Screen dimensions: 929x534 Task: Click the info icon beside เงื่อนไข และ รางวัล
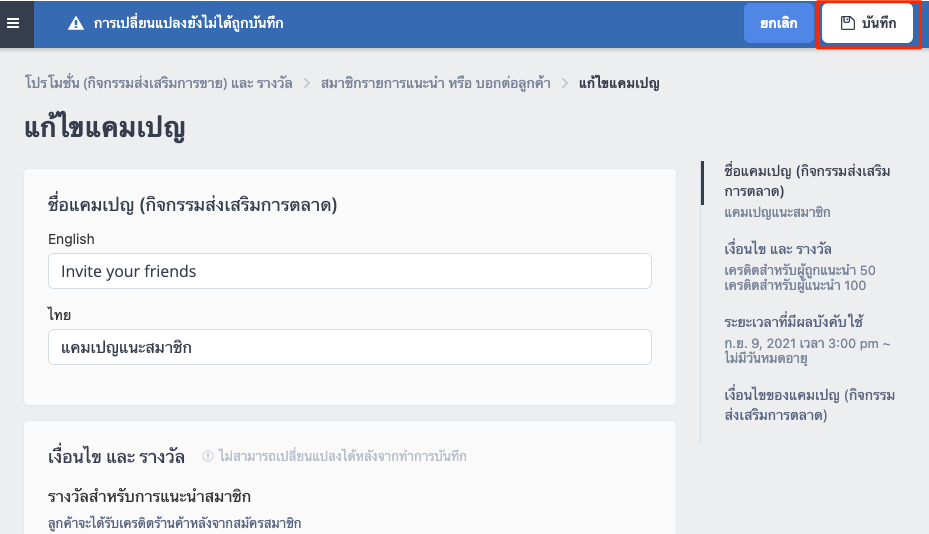[208, 456]
